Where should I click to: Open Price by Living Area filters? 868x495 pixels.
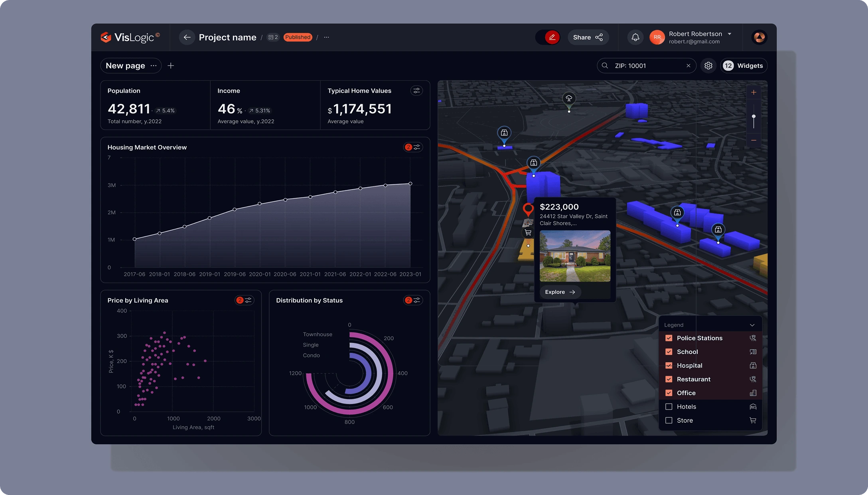[x=244, y=300]
